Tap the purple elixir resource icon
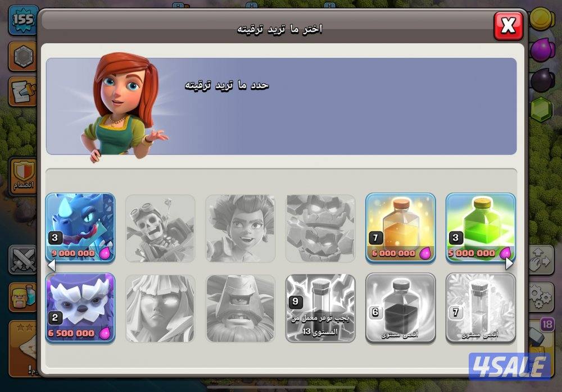Screen dimensions: 562x392 pyautogui.click(x=542, y=51)
